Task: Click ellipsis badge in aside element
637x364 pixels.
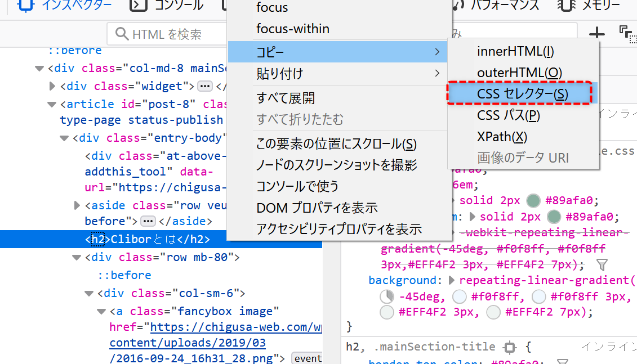Action: pos(148,221)
